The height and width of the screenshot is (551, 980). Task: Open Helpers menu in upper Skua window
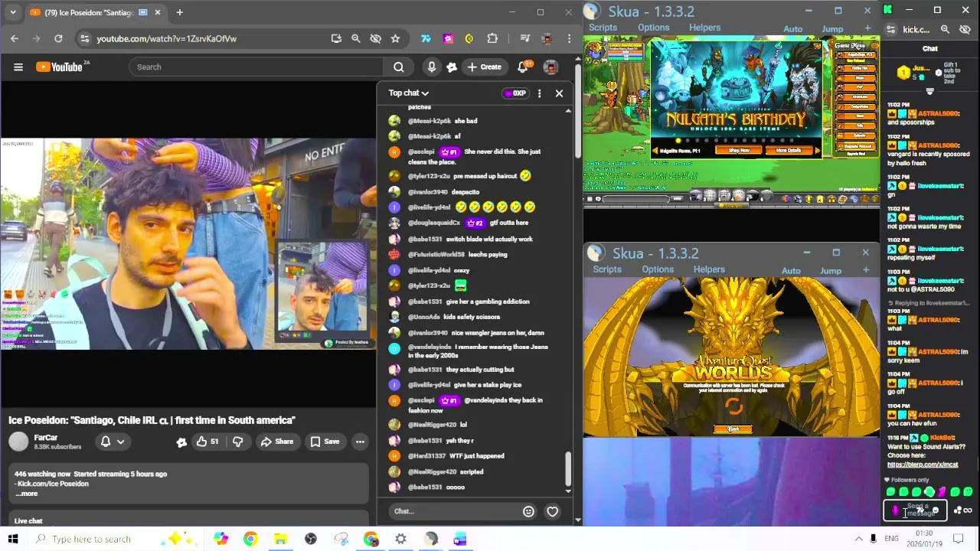(704, 28)
